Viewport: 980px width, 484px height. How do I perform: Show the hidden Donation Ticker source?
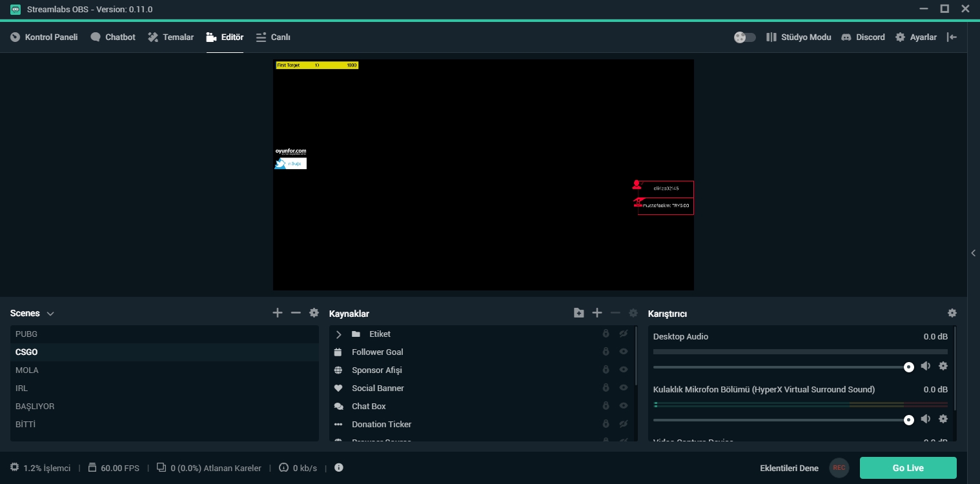[624, 424]
